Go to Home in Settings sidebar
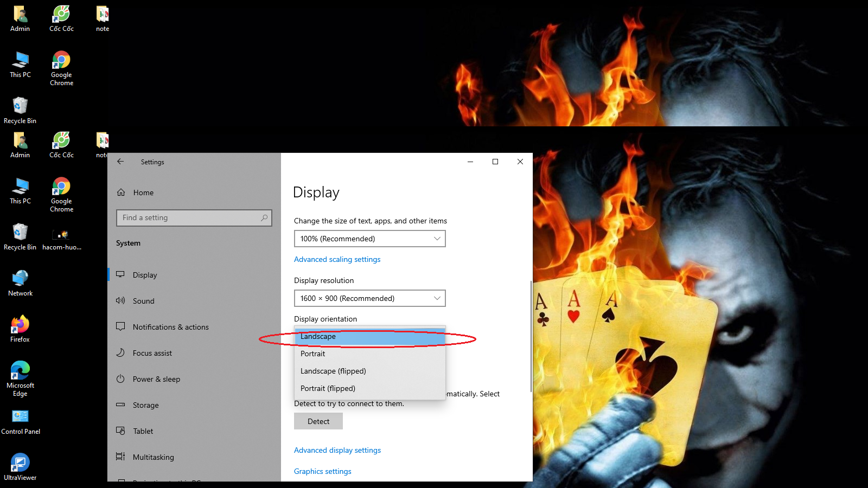Image resolution: width=868 pixels, height=488 pixels. (x=143, y=192)
